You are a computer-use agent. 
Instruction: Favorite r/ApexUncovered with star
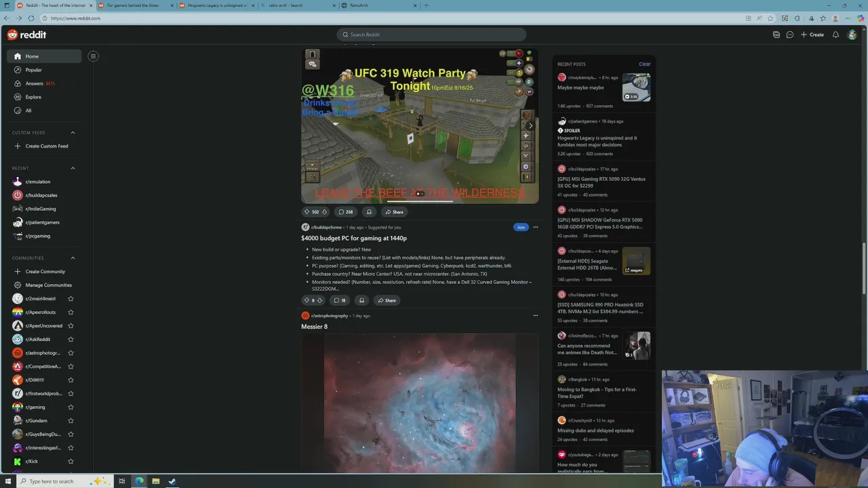[x=71, y=326]
